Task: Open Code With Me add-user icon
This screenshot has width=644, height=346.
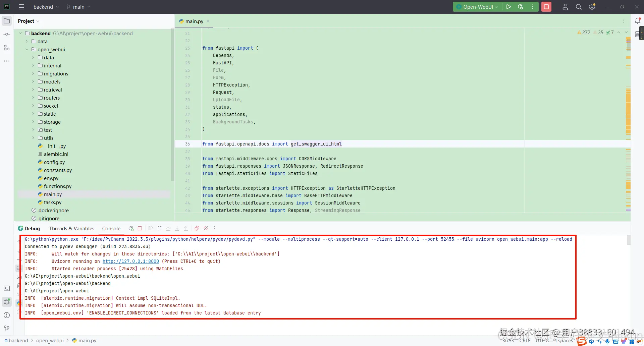Action: point(565,7)
